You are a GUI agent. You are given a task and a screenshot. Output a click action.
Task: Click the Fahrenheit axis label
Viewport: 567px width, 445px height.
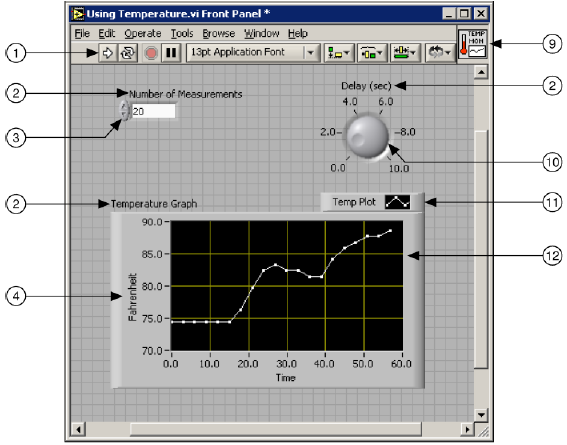click(132, 297)
